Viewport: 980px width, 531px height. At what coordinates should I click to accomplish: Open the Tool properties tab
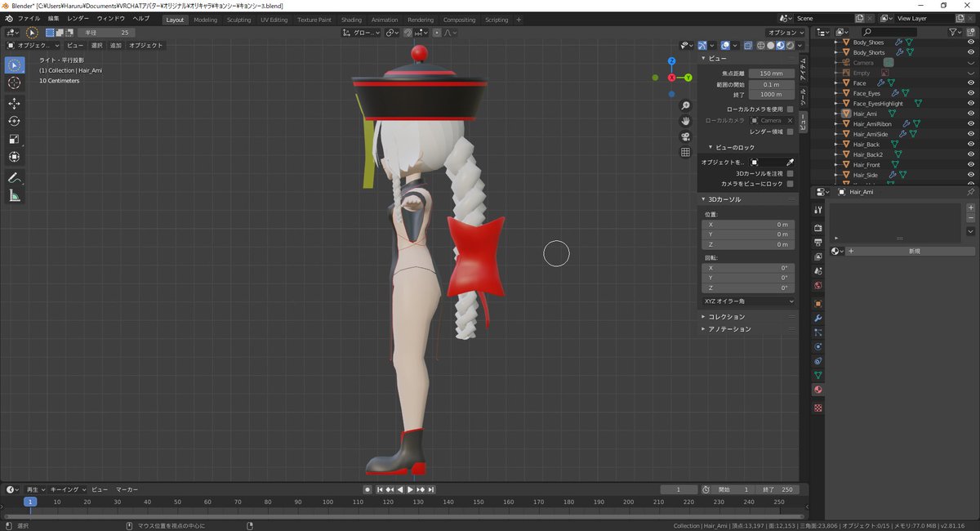point(818,210)
